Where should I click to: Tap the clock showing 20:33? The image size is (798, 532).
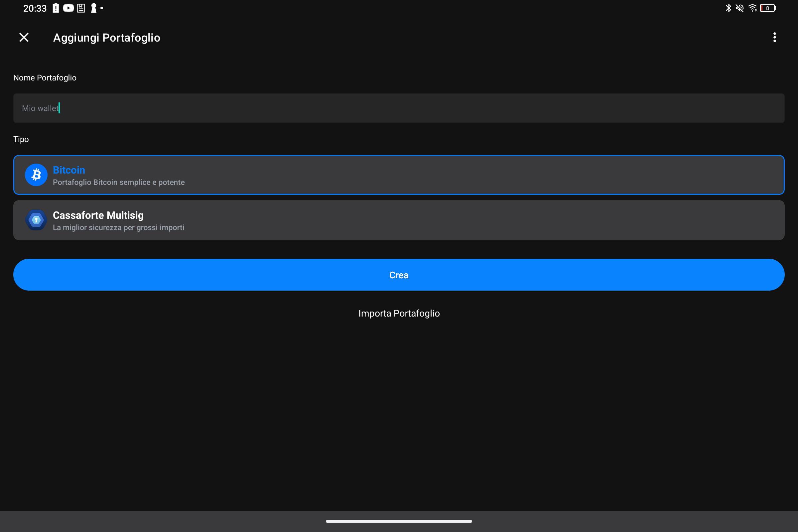34,8
